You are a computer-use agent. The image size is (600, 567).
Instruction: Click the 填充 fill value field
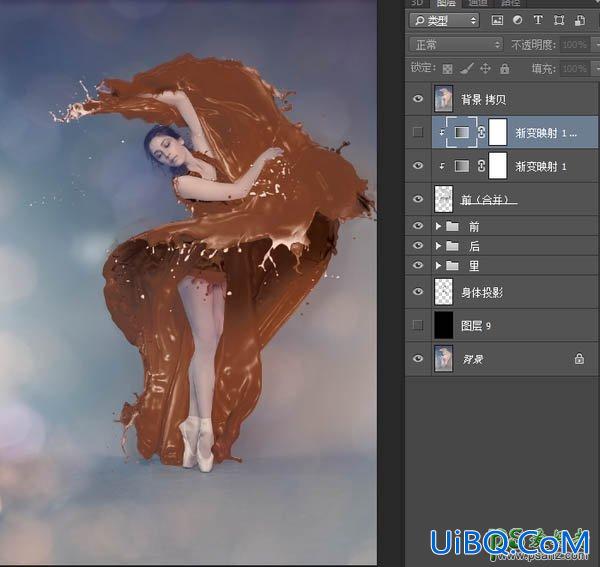click(x=575, y=69)
